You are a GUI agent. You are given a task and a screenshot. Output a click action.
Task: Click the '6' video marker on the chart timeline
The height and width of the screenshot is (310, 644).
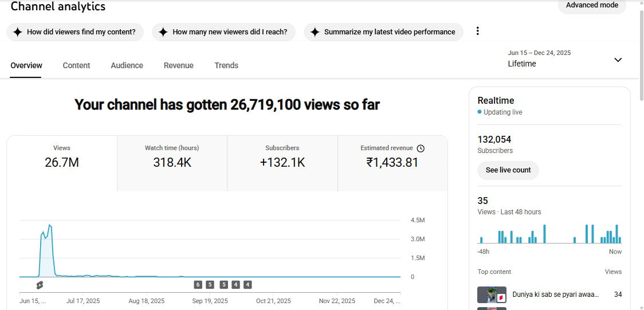(198, 285)
